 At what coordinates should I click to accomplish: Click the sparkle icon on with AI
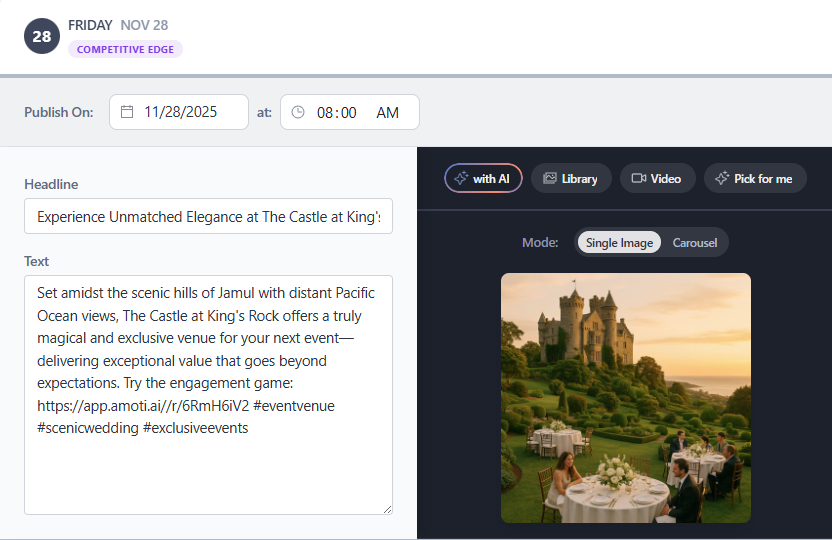[x=461, y=178]
